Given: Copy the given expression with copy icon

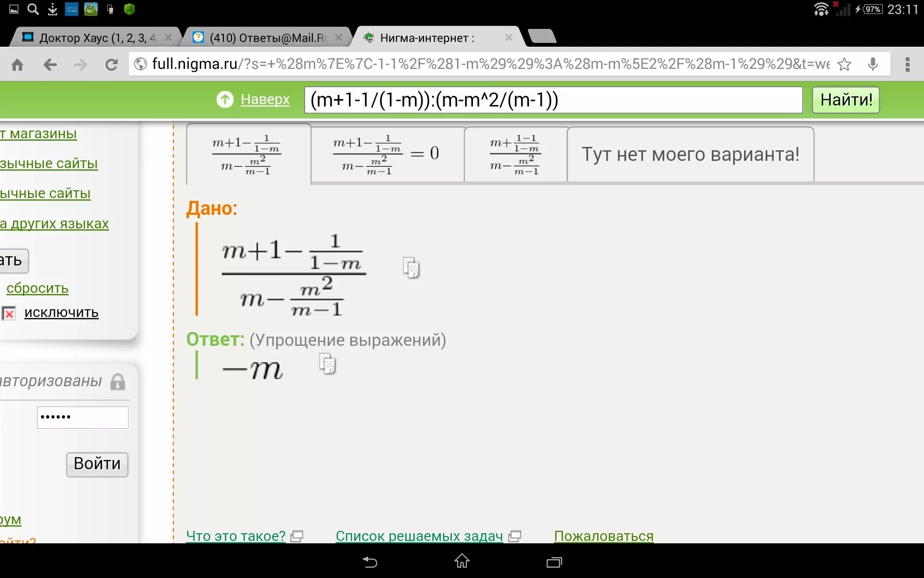Looking at the screenshot, I should tap(411, 268).
